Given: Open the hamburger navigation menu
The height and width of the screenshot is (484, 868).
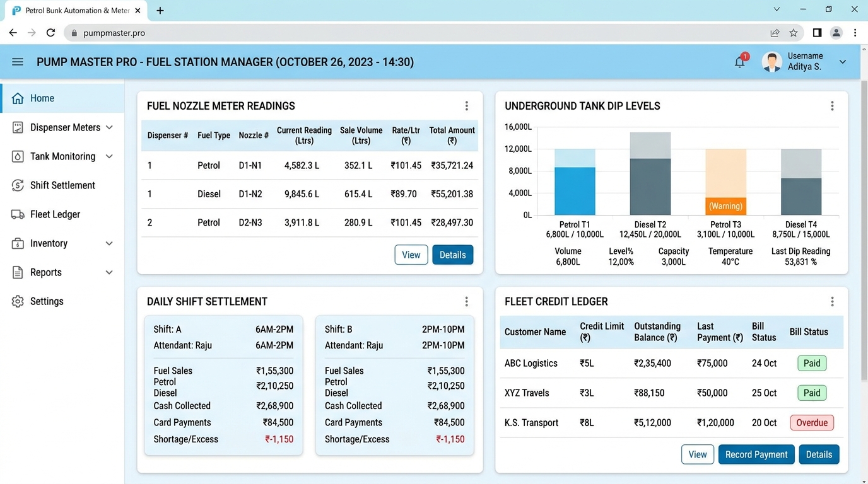Looking at the screenshot, I should click(x=18, y=62).
